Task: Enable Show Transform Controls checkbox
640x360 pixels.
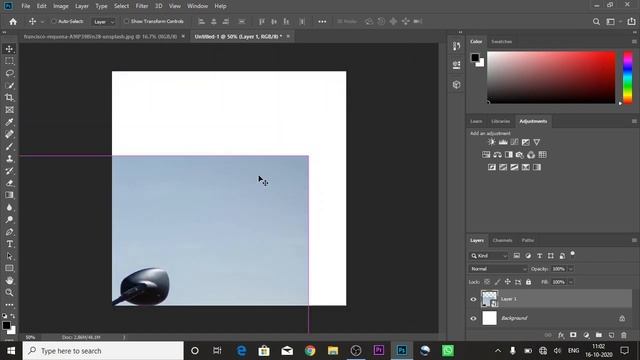Action: (126, 21)
